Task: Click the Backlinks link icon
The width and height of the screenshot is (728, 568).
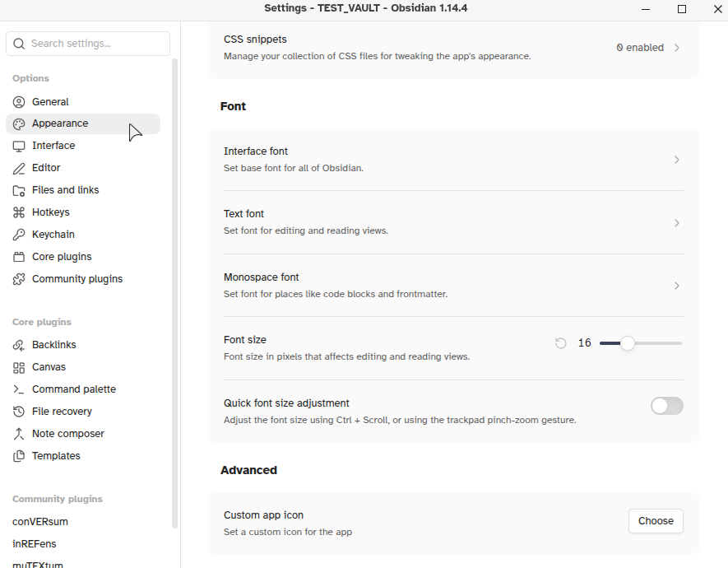Action: 19,345
